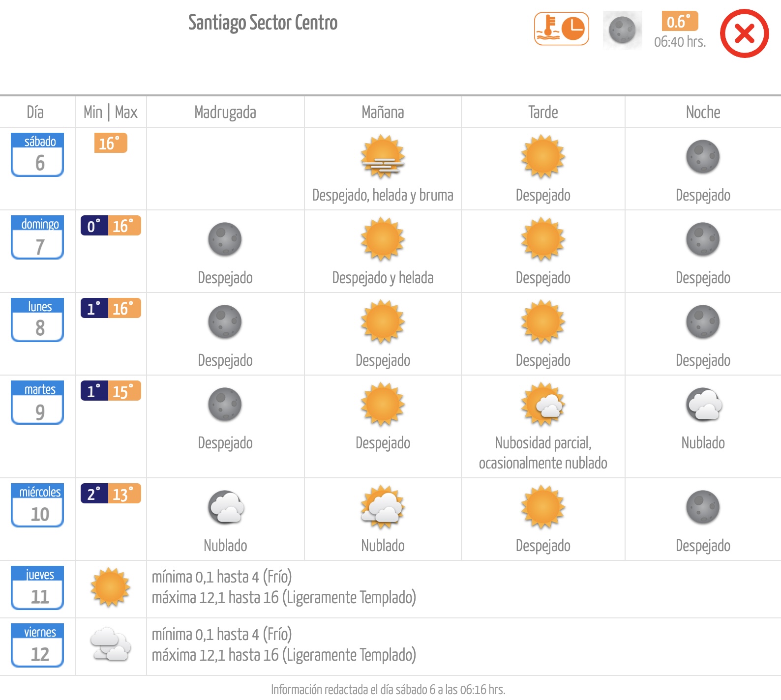This screenshot has height=700, width=781.
Task: Click domingo's 0° minimum temperature badge
Action: point(94,226)
